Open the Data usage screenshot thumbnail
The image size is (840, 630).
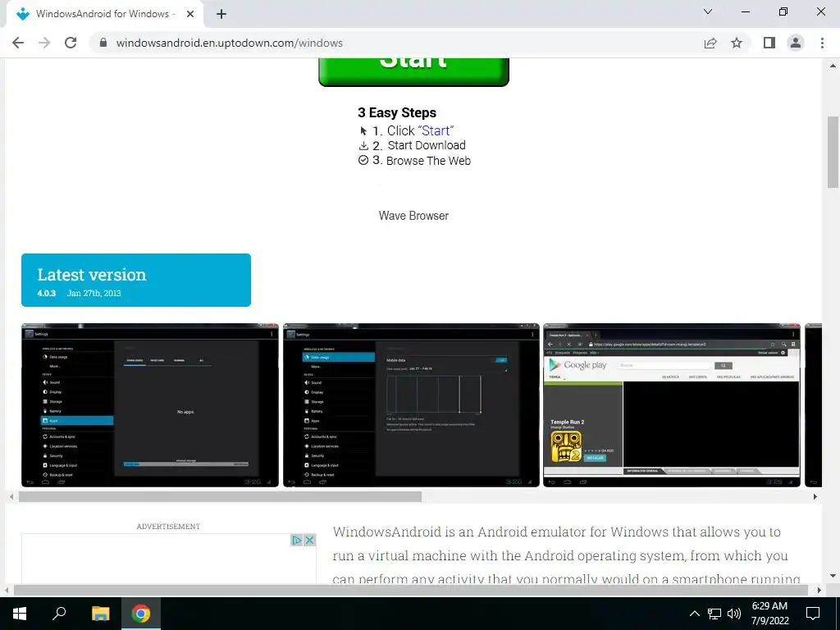pyautogui.click(x=411, y=405)
